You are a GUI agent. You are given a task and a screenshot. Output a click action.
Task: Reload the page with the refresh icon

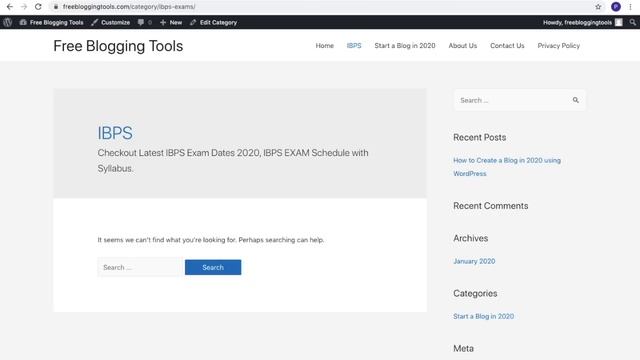click(38, 7)
